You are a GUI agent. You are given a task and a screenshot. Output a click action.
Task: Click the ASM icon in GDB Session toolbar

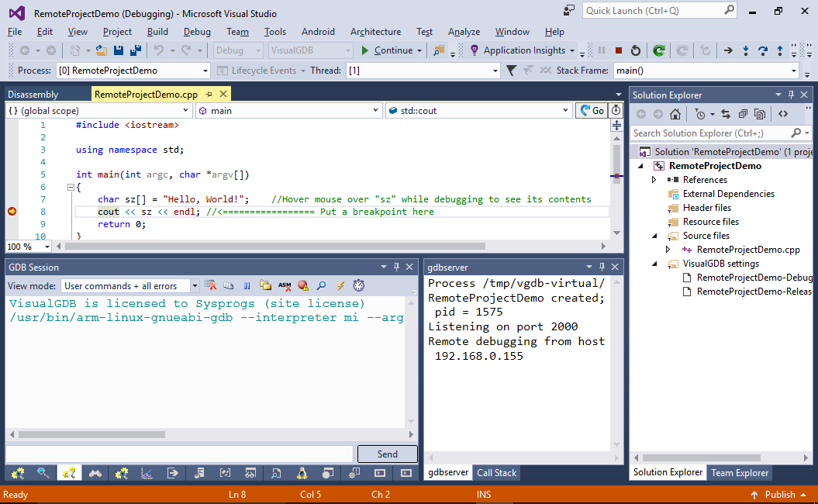coord(285,285)
